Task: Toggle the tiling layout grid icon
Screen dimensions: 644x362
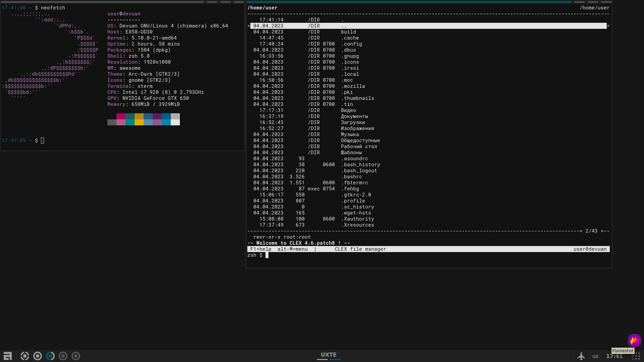Action: coord(636,356)
